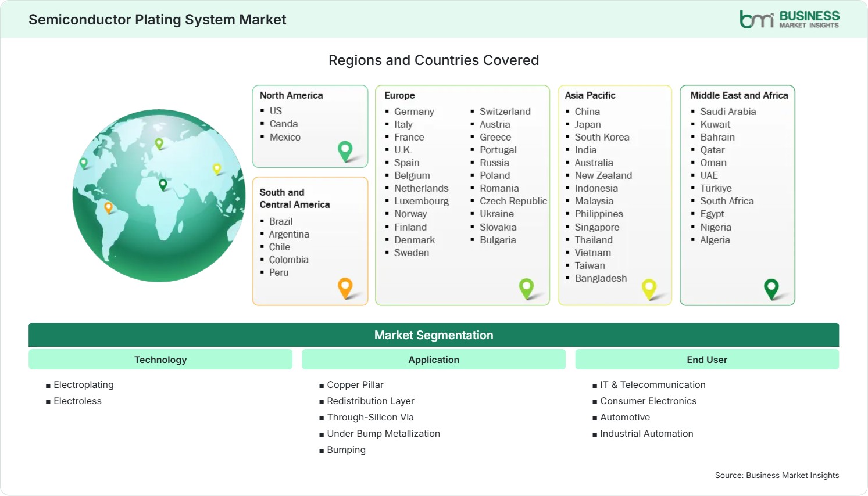Viewport: 868px width, 496px height.
Task: Click Bumping under Application
Action: [346, 450]
